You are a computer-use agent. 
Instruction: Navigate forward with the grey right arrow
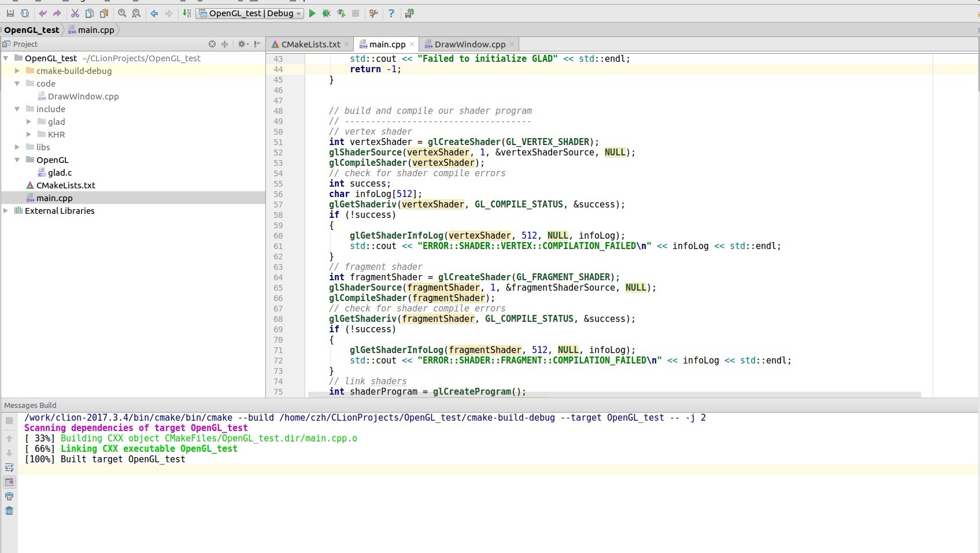click(169, 13)
